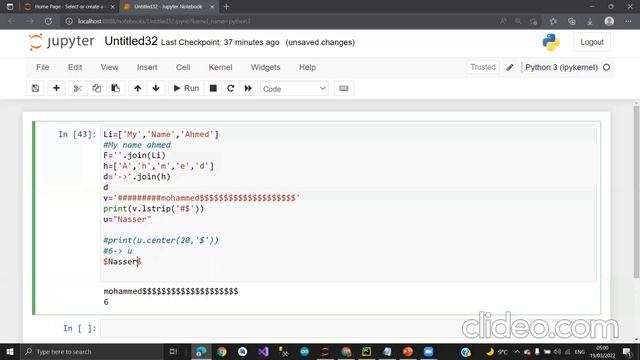640x360 pixels.
Task: Restart kernel and run all with fast-forward icon
Action: [x=248, y=88]
